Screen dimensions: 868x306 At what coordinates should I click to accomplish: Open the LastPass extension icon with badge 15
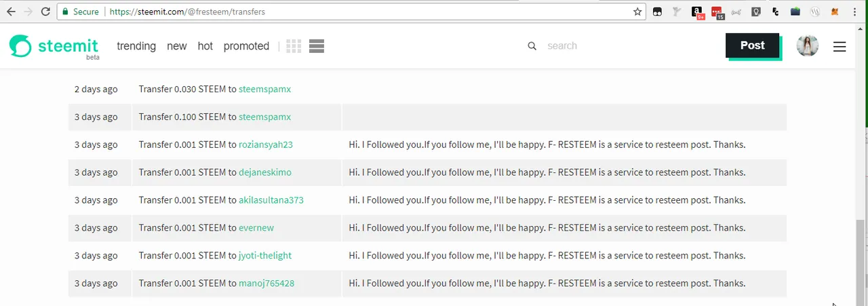point(717,12)
